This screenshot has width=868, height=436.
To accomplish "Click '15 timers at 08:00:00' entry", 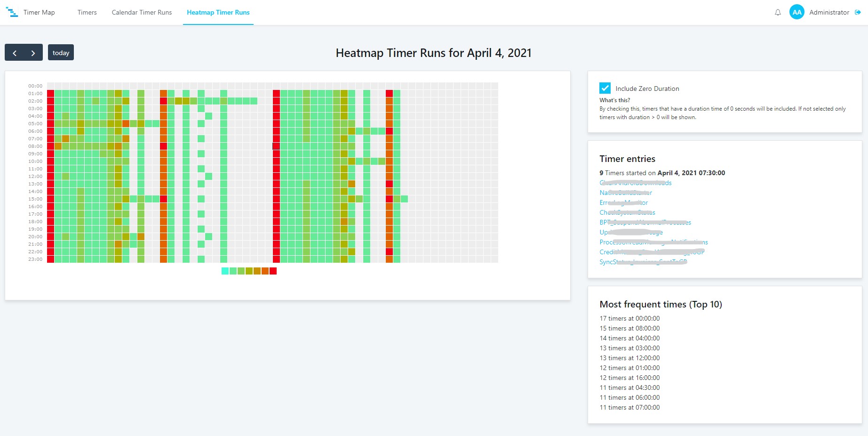I will coord(629,328).
